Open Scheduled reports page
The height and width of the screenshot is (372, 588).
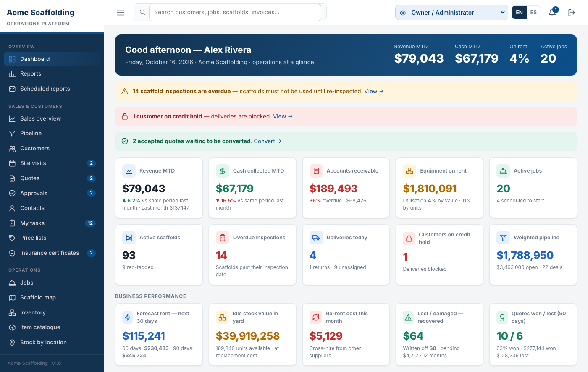(52, 89)
